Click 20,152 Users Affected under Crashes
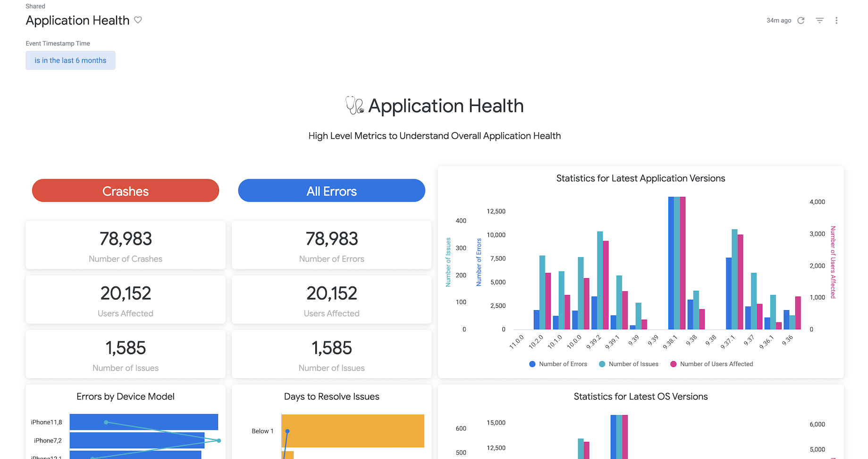Viewport: 868px width, 459px height. coord(126,299)
